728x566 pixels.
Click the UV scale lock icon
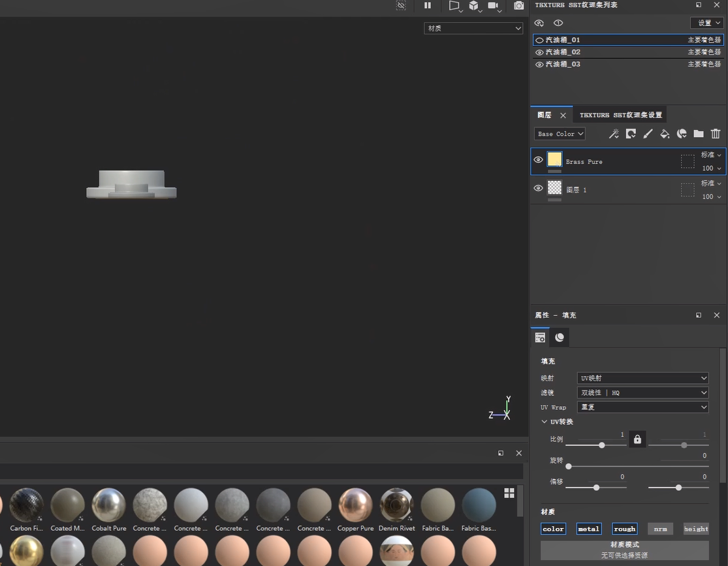pyautogui.click(x=637, y=439)
